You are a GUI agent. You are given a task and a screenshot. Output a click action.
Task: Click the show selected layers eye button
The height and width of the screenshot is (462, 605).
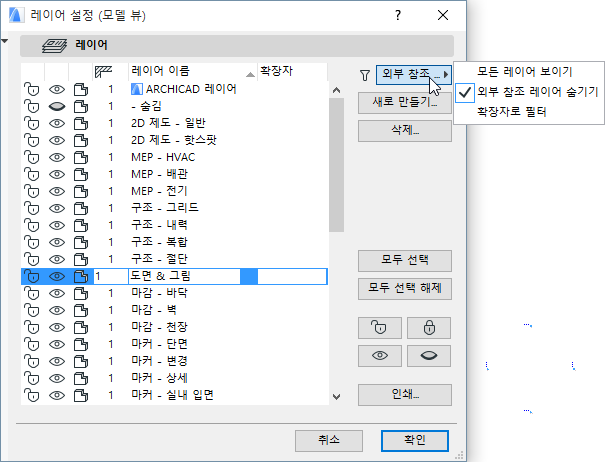click(x=380, y=355)
